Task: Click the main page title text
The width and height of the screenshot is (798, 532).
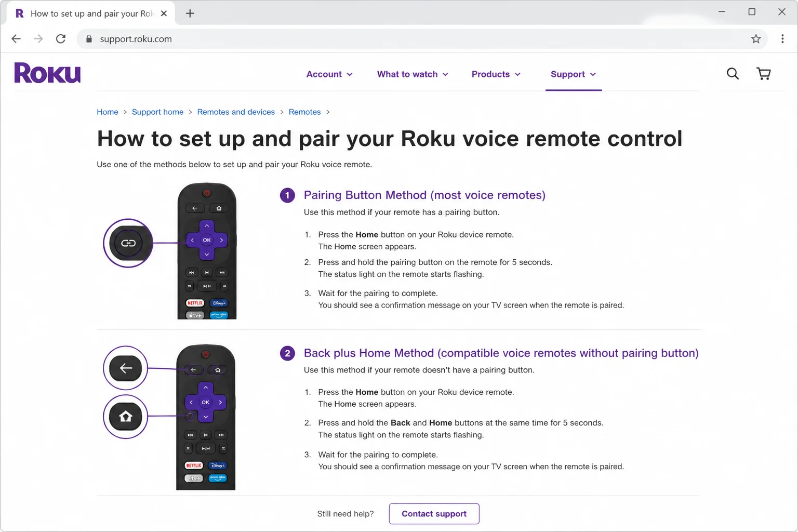Action: pyautogui.click(x=390, y=139)
